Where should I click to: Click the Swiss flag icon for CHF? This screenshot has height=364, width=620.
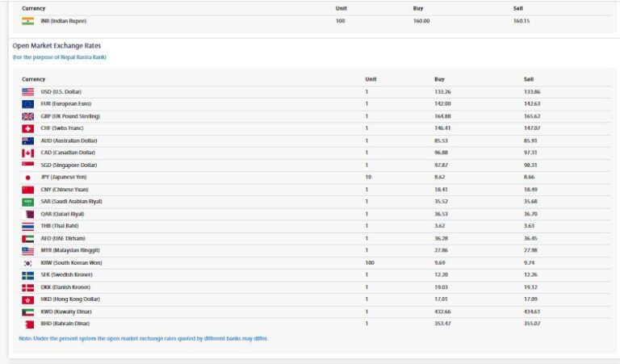[x=27, y=128]
